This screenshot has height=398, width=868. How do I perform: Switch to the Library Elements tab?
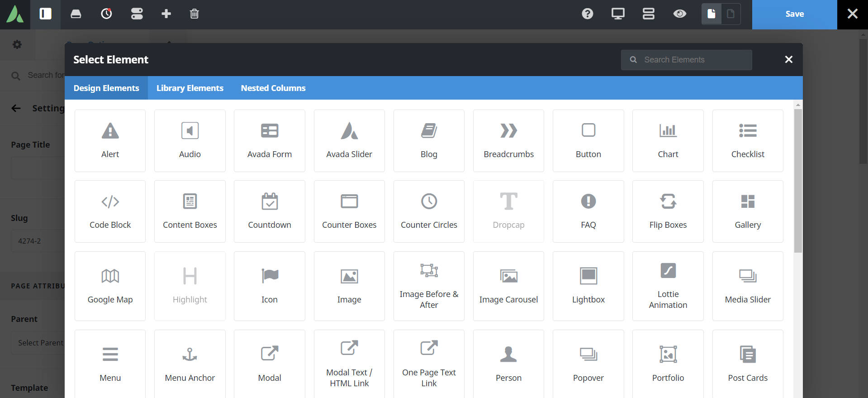click(x=190, y=88)
